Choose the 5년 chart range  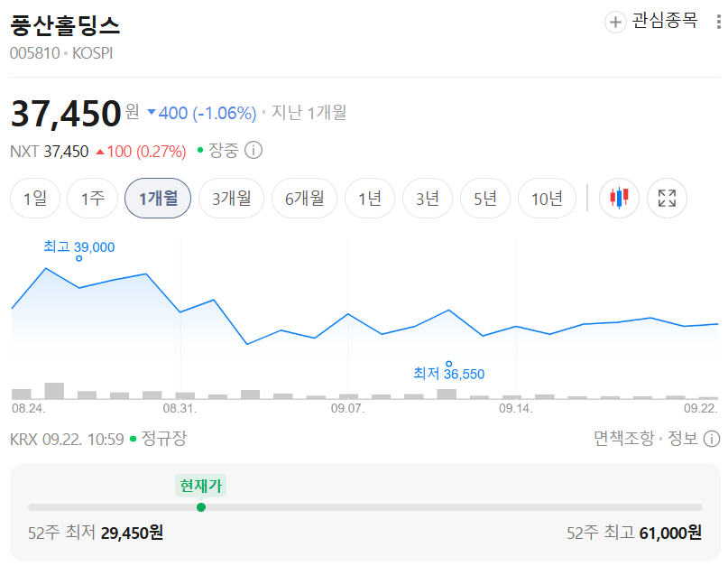(x=485, y=199)
